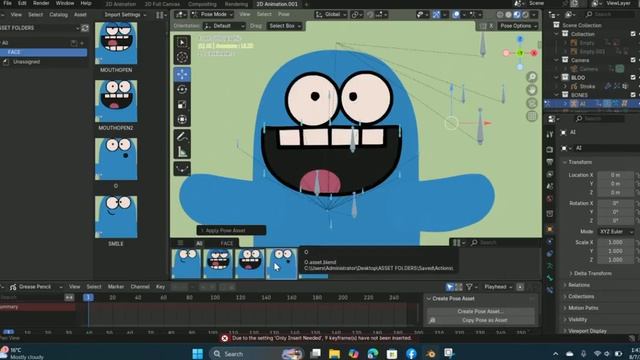Image resolution: width=640 pixels, height=360 pixels.
Task: Select the FACE tab in asset shelf
Action: (x=227, y=243)
